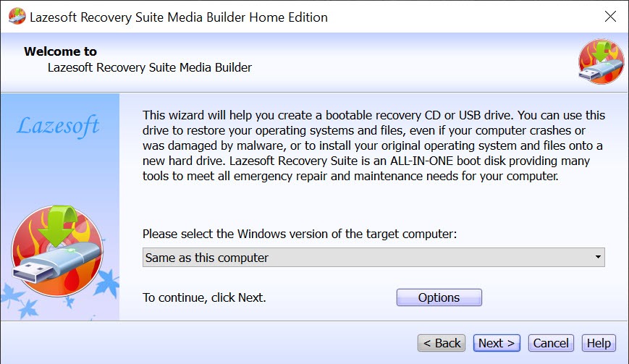Close the Media Builder window
Image resolution: width=629 pixels, height=364 pixels.
click(x=610, y=17)
